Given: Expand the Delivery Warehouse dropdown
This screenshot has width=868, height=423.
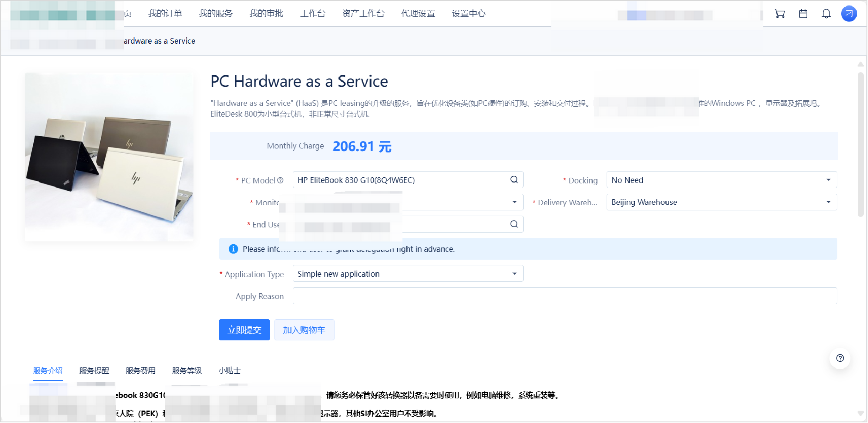Looking at the screenshot, I should 828,202.
